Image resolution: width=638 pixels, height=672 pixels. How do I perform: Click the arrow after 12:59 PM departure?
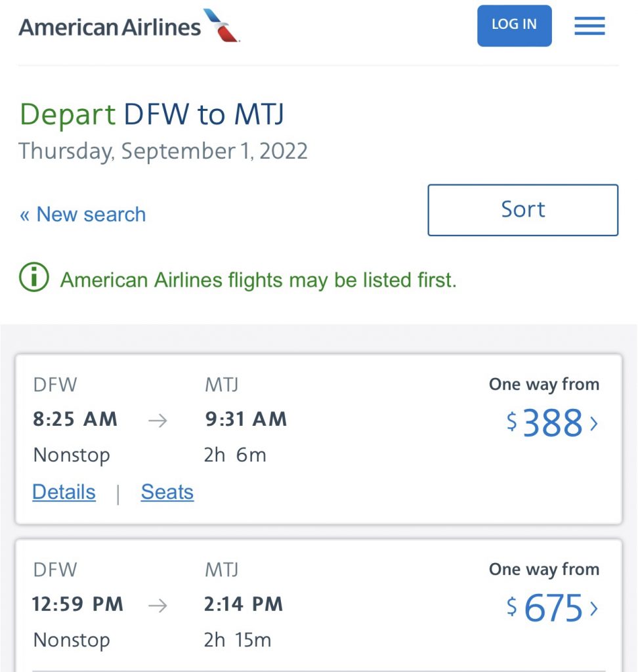(158, 606)
